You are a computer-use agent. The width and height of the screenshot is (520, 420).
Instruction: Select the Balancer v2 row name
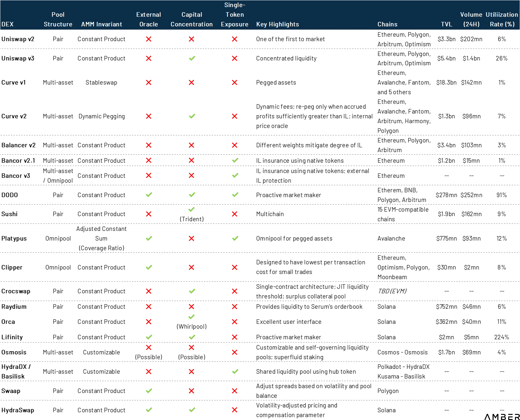(18, 145)
